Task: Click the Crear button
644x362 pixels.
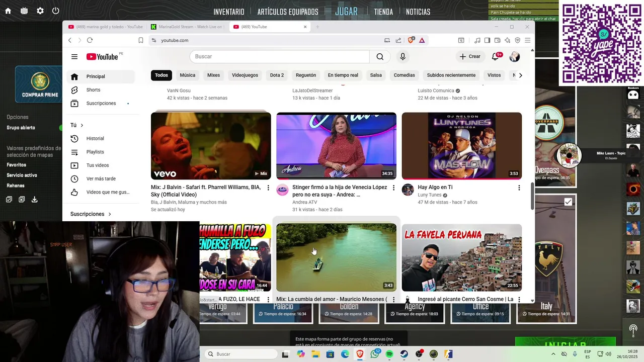Action: point(470,57)
